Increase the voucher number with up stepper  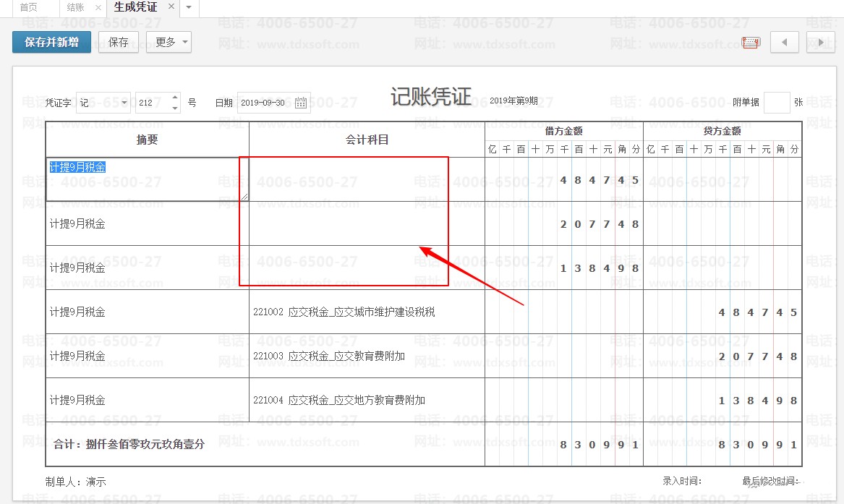pos(175,98)
